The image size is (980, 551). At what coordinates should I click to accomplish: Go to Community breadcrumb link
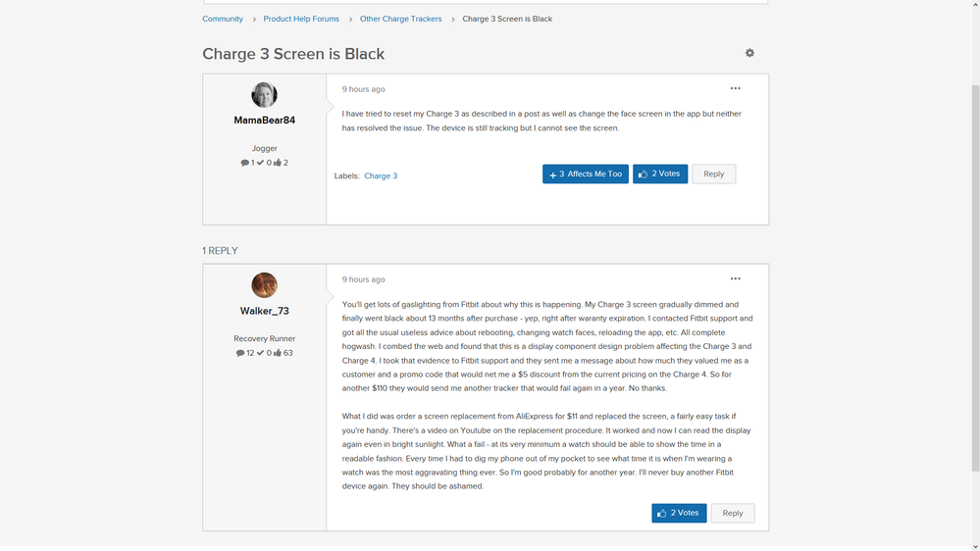pyautogui.click(x=223, y=19)
